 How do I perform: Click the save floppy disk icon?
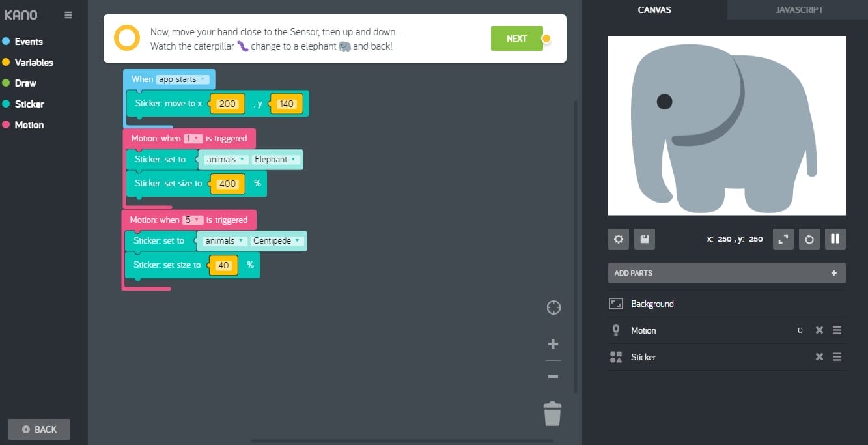[x=645, y=239]
